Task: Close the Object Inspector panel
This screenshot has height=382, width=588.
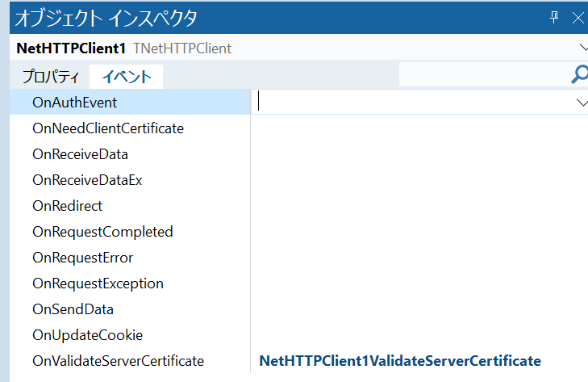Action: pos(578,17)
